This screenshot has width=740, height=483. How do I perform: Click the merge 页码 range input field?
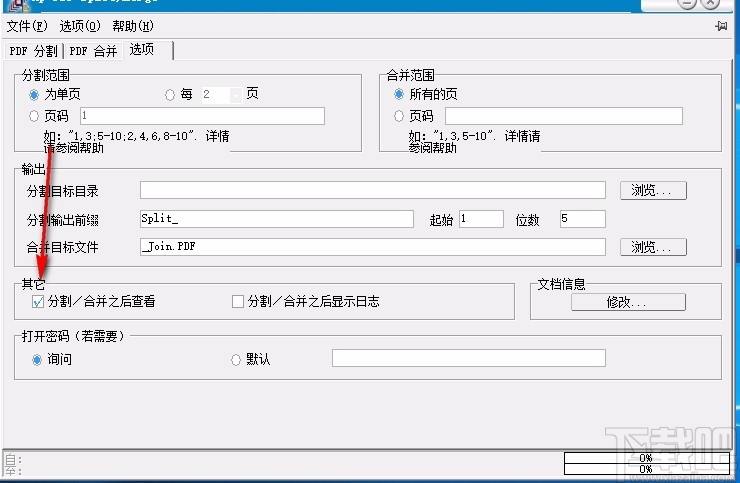pyautogui.click(x=564, y=116)
